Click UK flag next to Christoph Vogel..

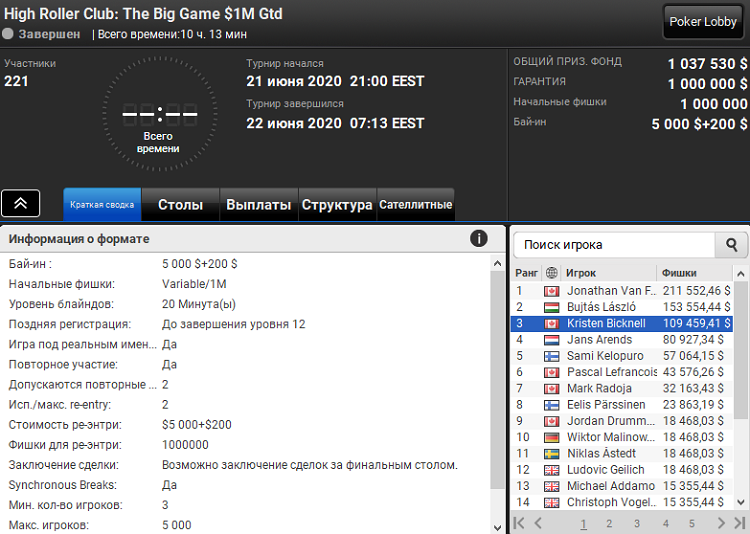click(551, 502)
